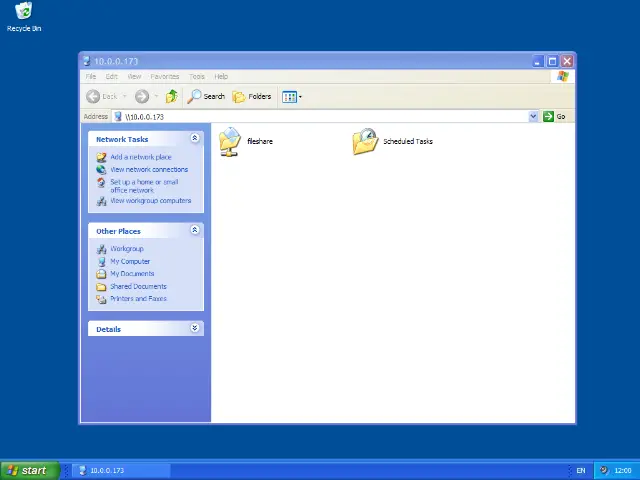The height and width of the screenshot is (480, 640).
Task: Click the My Documents icon
Action: [101, 274]
